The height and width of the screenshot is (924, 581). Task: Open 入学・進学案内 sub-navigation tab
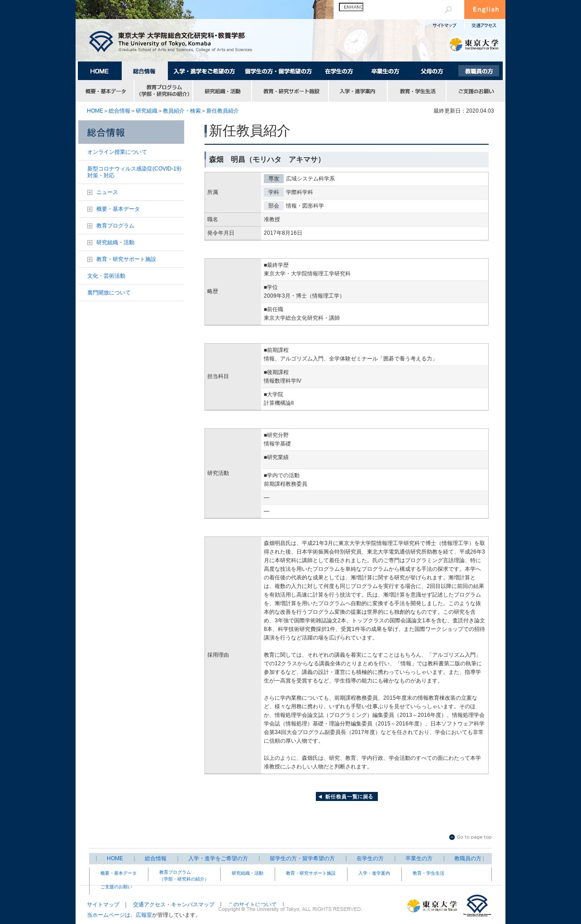click(357, 91)
